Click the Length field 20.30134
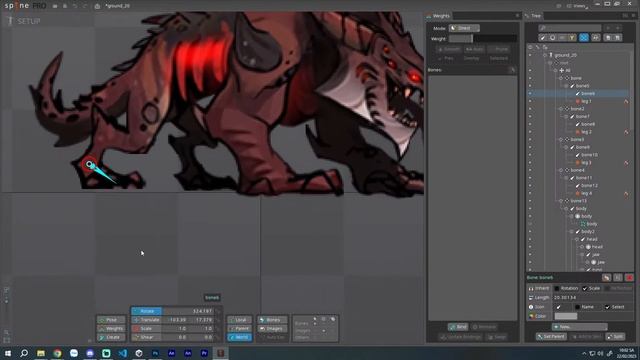Viewport: 640px width, 360px height. pos(593,298)
